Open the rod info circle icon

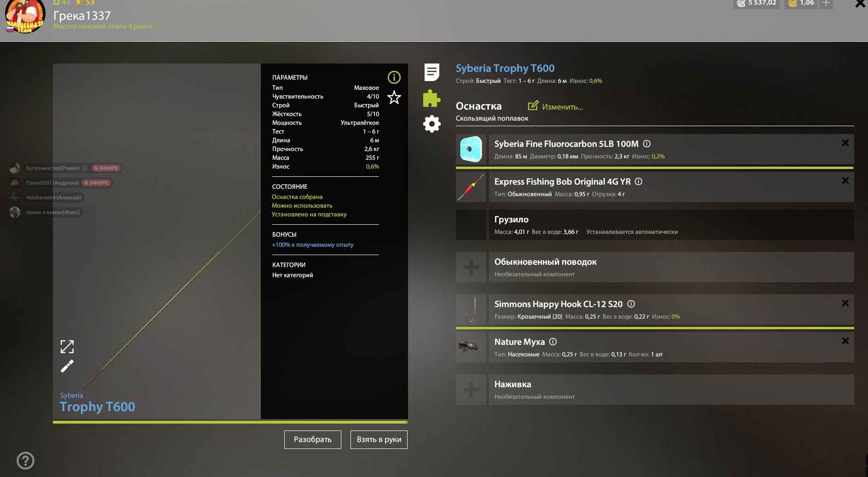[x=394, y=77]
